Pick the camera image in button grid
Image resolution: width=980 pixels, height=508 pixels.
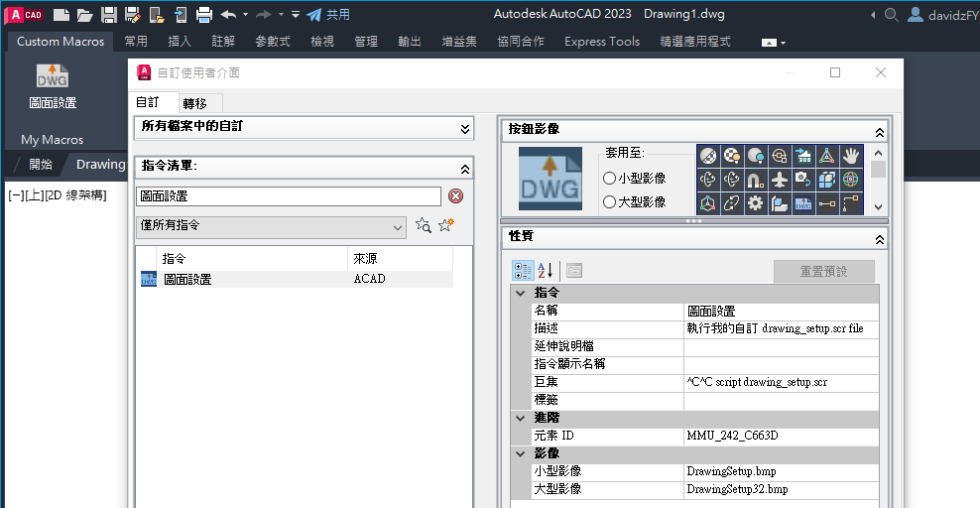click(x=803, y=180)
